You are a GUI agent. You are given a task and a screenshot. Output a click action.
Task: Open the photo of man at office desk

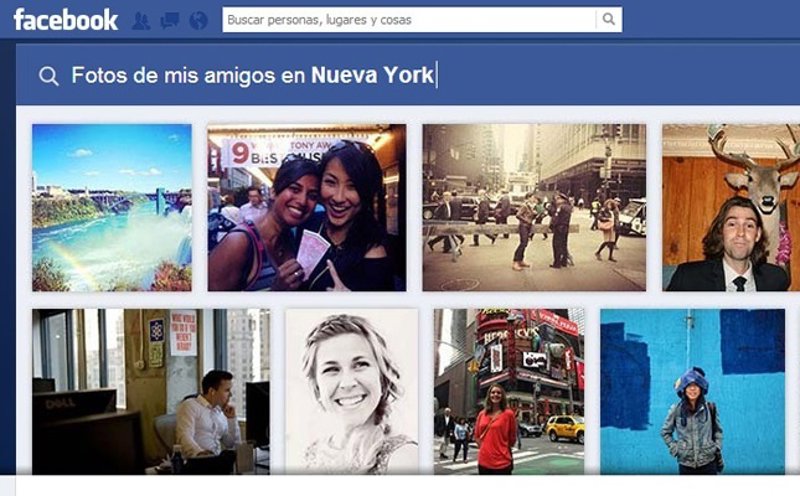pyautogui.click(x=150, y=390)
